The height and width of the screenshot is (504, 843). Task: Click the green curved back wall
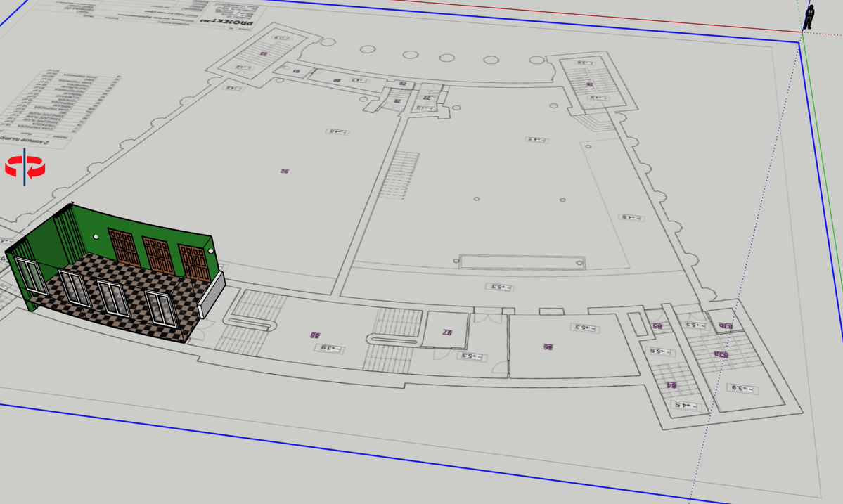coord(145,231)
